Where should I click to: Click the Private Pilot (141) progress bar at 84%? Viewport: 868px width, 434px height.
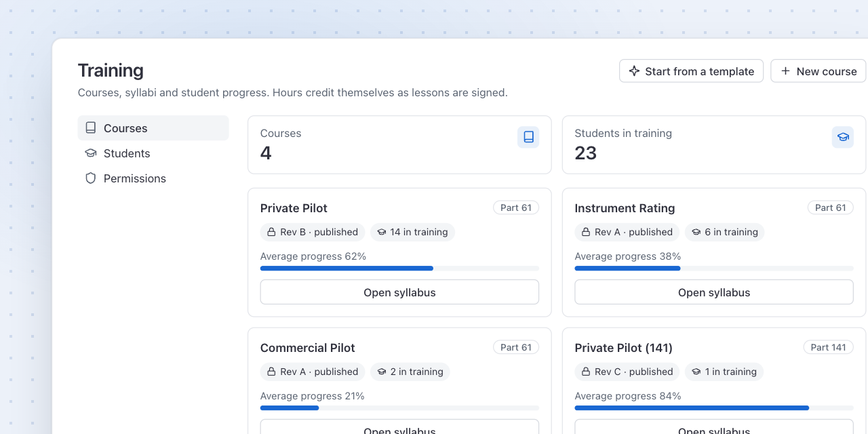coord(714,408)
